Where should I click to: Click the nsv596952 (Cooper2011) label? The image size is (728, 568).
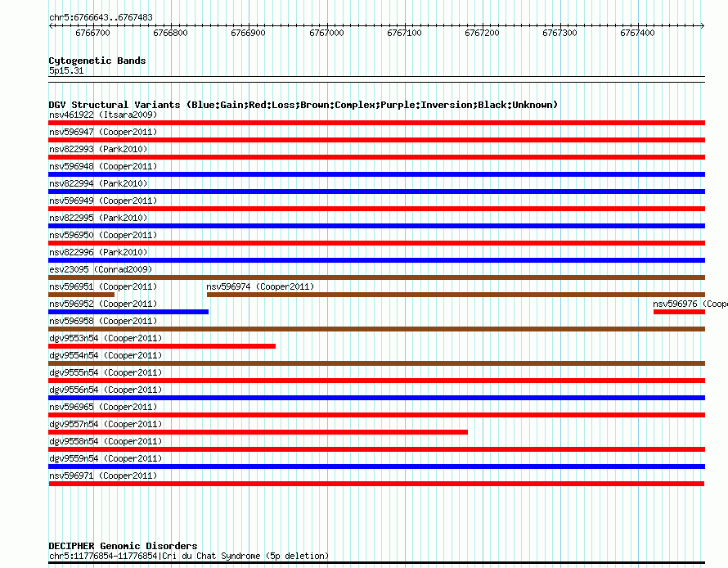(103, 304)
